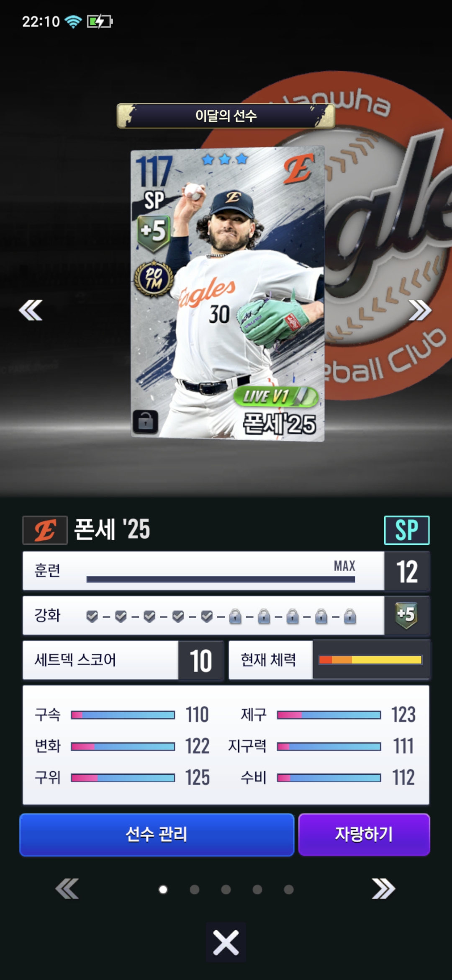Tap the first checked 강화 step
Image resolution: width=452 pixels, height=980 pixels.
[92, 616]
